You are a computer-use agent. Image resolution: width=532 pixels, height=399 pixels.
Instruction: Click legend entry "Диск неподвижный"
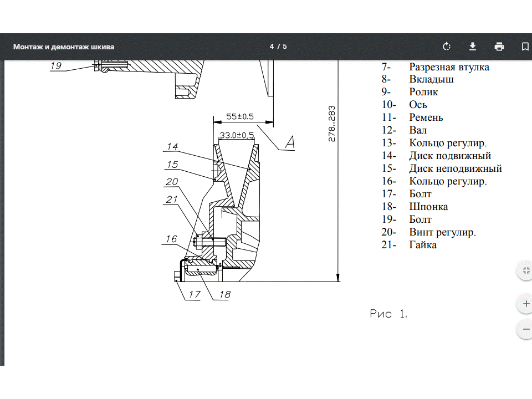click(456, 168)
